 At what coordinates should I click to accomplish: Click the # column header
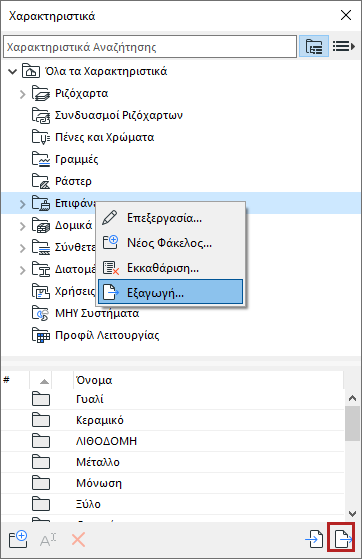click(15, 380)
